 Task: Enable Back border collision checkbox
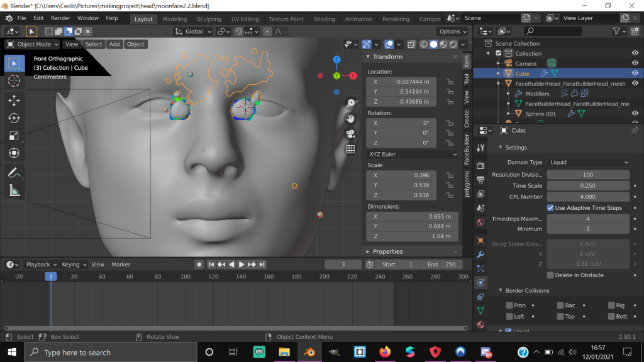tap(560, 305)
